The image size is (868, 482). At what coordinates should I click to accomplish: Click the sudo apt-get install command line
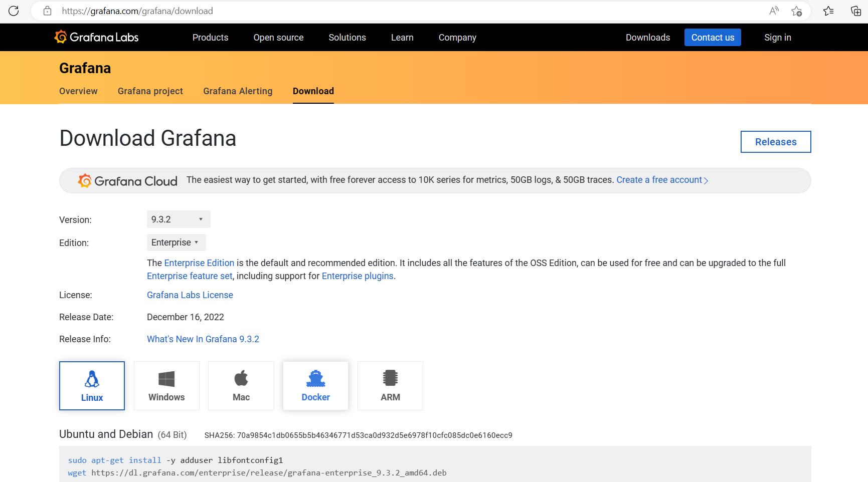click(x=176, y=460)
